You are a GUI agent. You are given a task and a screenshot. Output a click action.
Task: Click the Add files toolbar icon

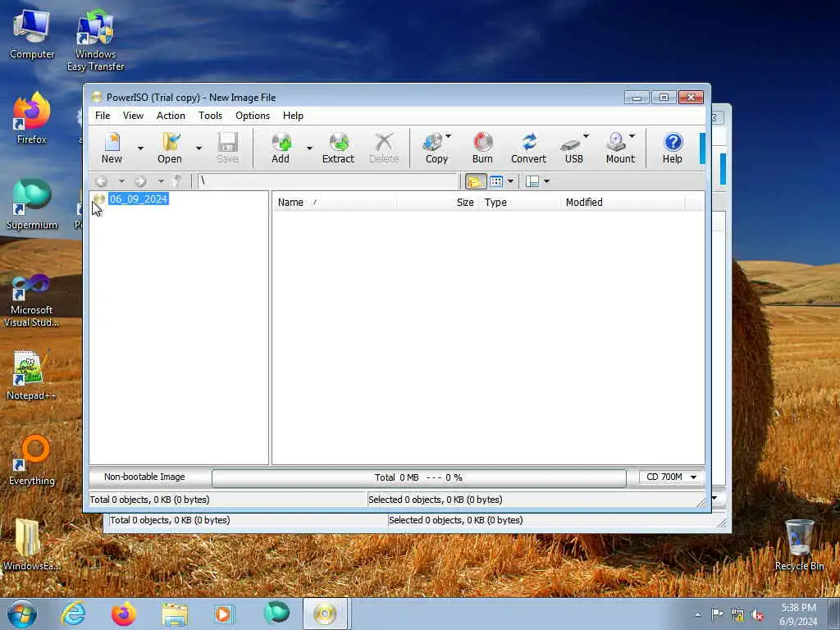[x=281, y=148]
